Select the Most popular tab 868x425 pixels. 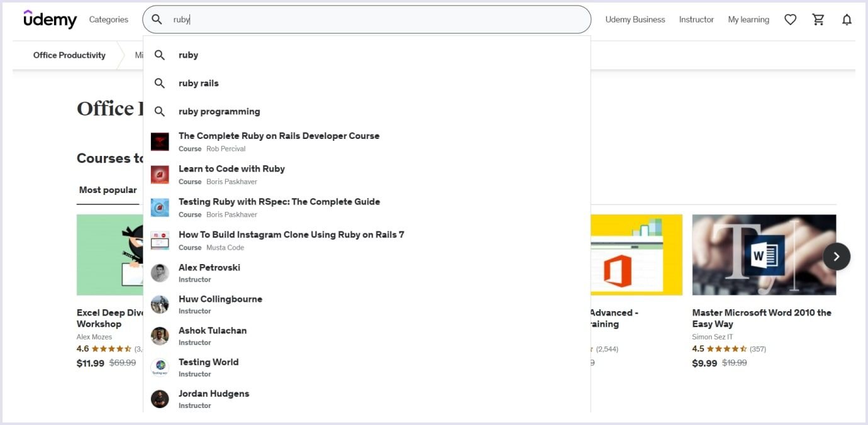click(108, 190)
